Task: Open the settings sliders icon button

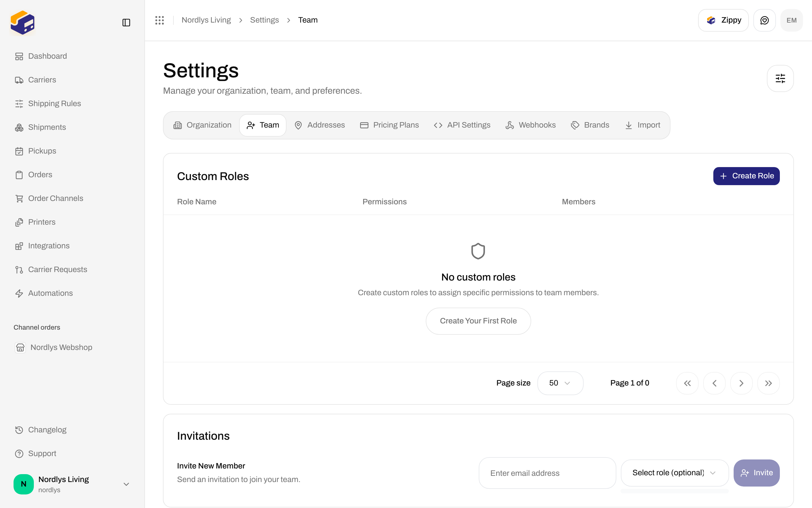Action: pyautogui.click(x=780, y=78)
